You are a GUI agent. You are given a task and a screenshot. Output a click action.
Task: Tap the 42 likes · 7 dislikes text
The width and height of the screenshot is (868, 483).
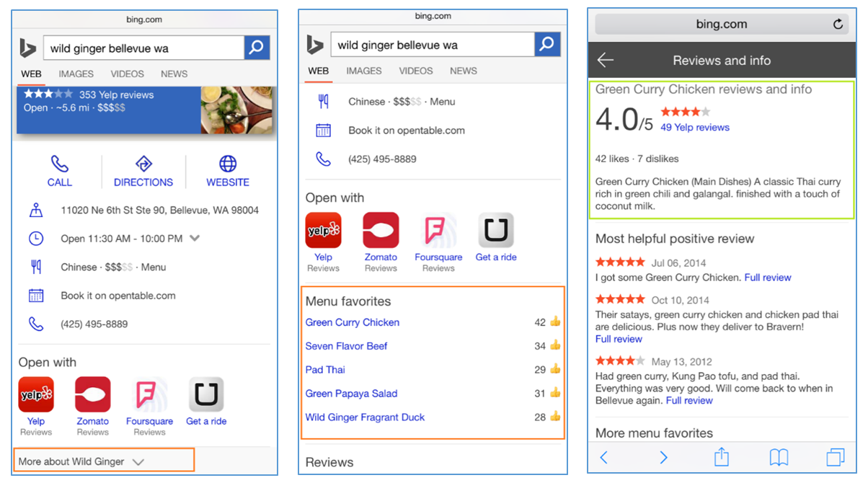click(637, 159)
